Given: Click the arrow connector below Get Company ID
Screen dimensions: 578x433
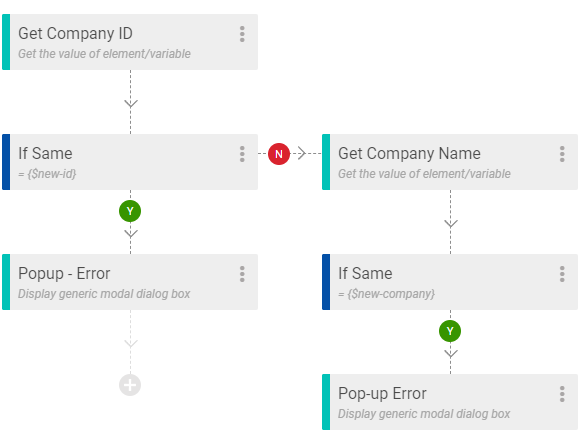Looking at the screenshot, I should pyautogui.click(x=131, y=104).
